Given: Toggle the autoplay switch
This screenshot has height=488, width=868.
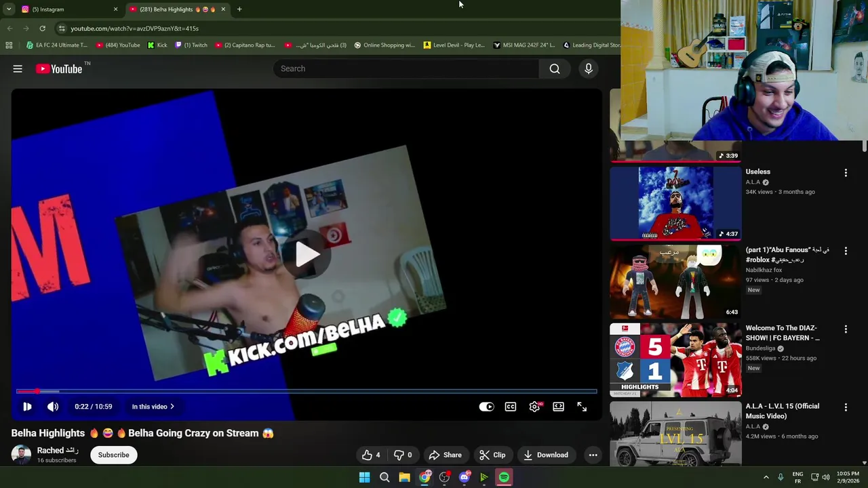Looking at the screenshot, I should pos(487,407).
